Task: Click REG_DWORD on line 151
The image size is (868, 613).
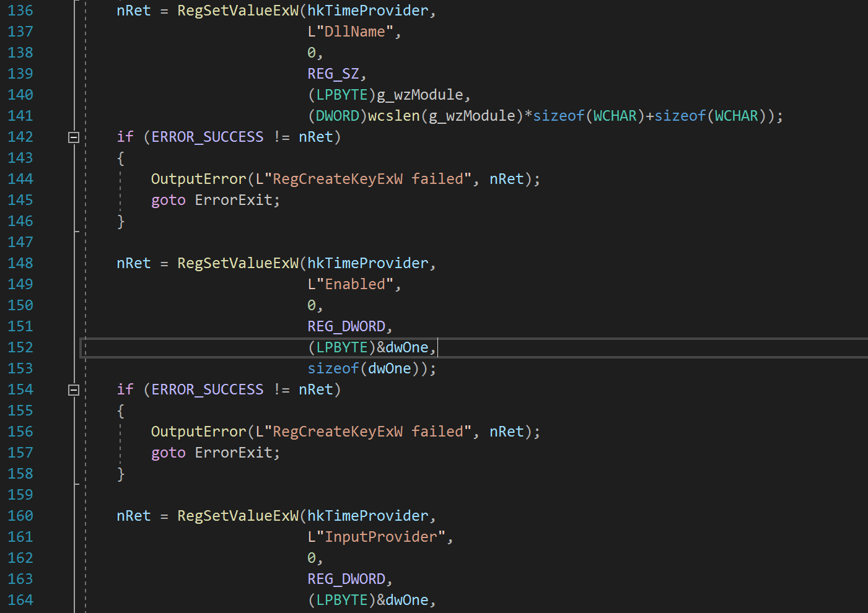Action: (x=347, y=326)
